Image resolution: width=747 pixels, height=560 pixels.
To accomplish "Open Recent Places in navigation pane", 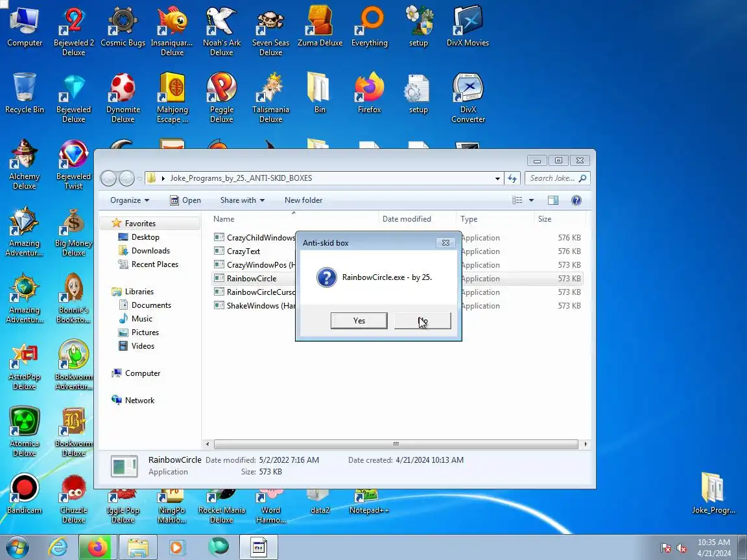I will click(154, 264).
